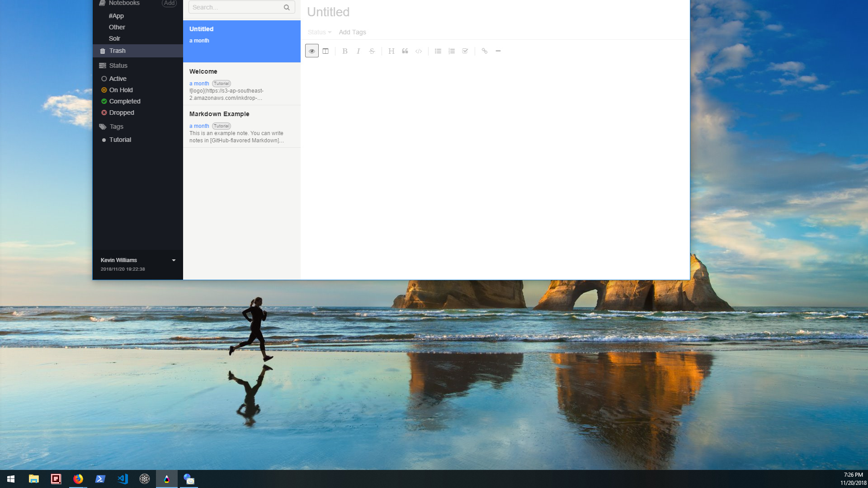Toggle the preview eye icon
This screenshot has width=868, height=488.
click(x=312, y=51)
